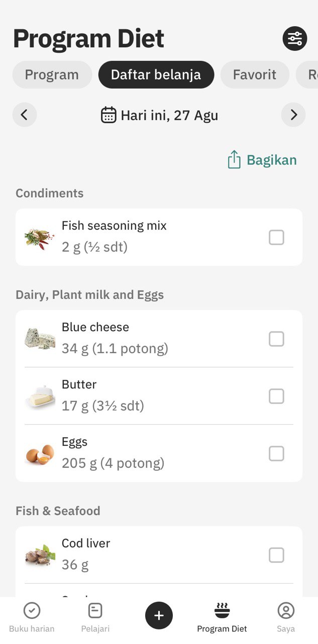The width and height of the screenshot is (318, 644).
Task: Advance to the next day arrow
Action: tap(293, 115)
